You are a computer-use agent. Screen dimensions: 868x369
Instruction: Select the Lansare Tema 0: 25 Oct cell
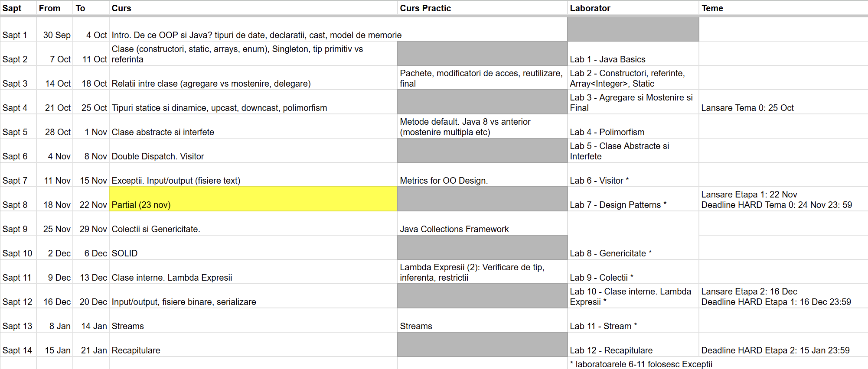pyautogui.click(x=783, y=102)
